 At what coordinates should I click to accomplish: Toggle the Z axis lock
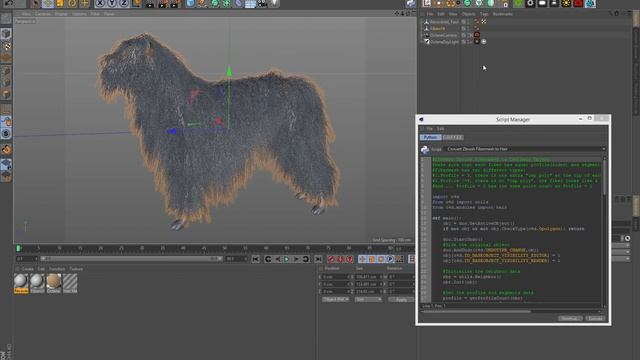[x=124, y=4]
